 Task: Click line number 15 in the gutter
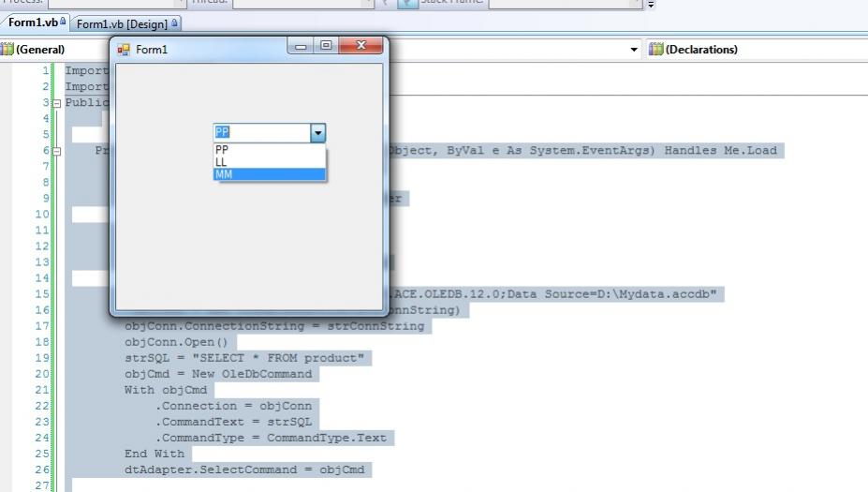[x=42, y=294]
